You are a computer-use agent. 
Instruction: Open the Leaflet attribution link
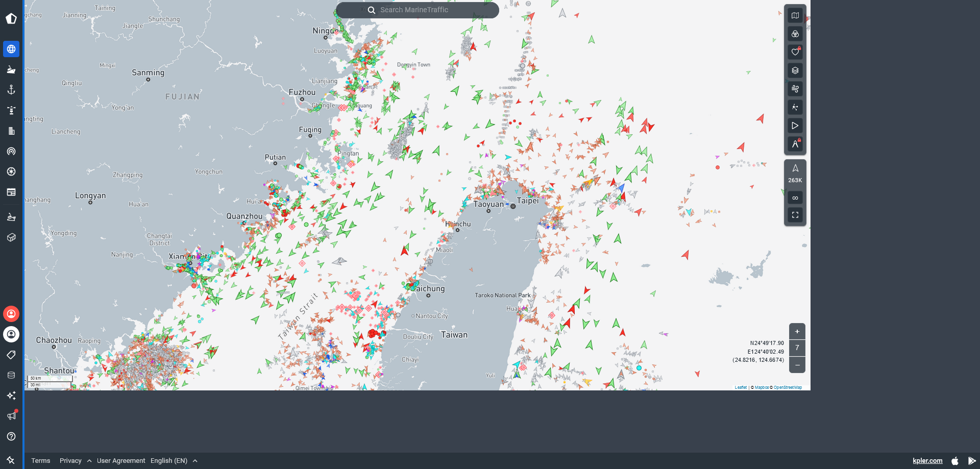[741, 387]
